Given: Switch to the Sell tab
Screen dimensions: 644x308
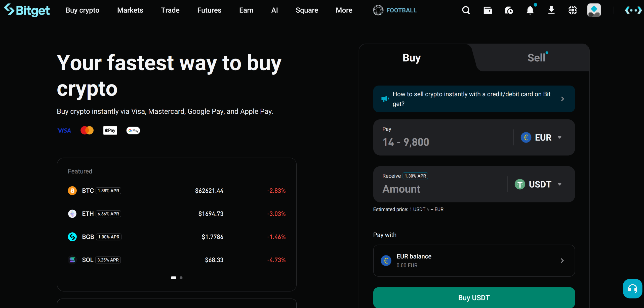Looking at the screenshot, I should pyautogui.click(x=536, y=58).
